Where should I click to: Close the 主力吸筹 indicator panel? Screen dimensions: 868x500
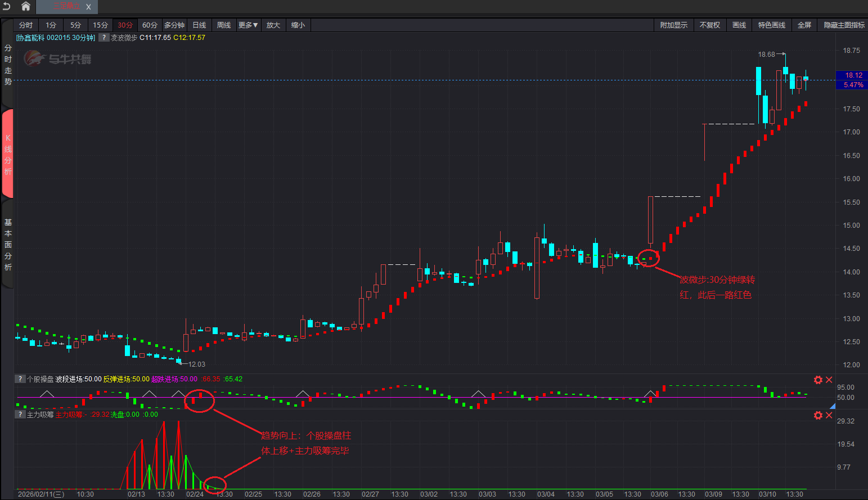[829, 416]
